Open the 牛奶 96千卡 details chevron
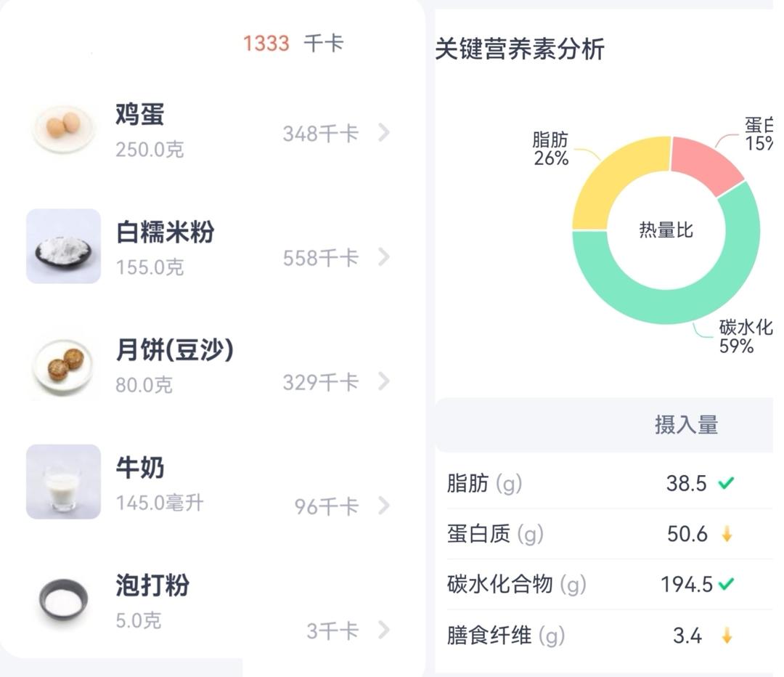 pos(384,506)
